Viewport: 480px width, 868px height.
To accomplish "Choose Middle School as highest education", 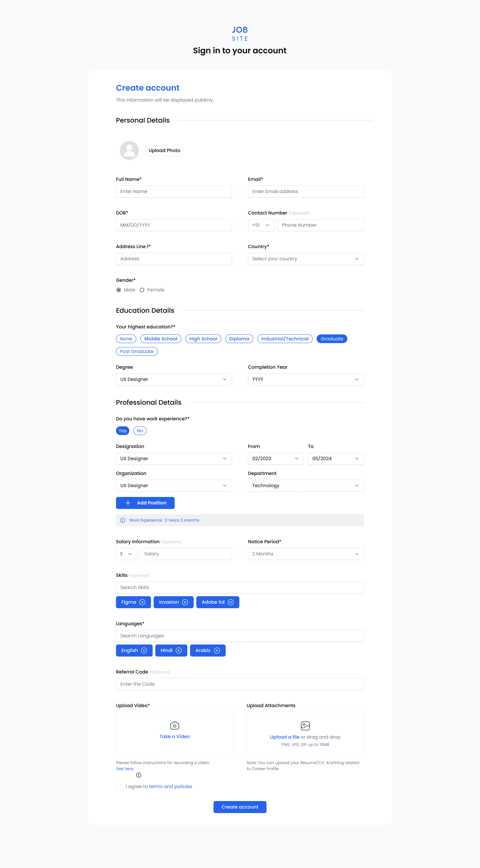I will click(x=160, y=339).
